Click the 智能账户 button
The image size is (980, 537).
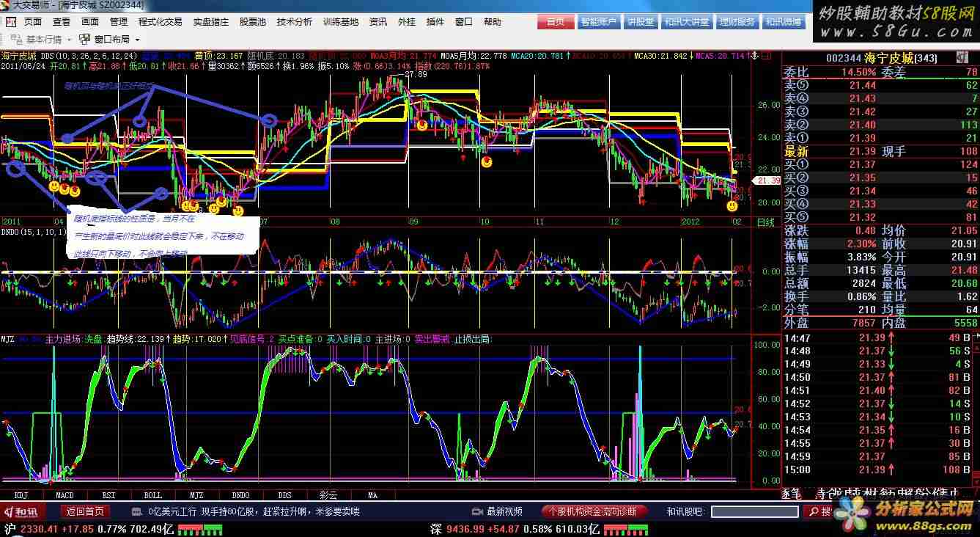pos(598,22)
